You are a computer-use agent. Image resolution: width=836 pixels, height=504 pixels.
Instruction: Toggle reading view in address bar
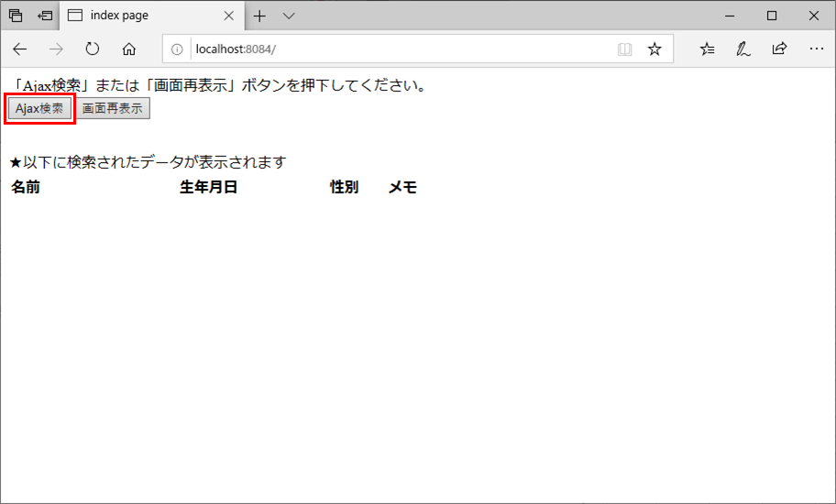coord(625,49)
